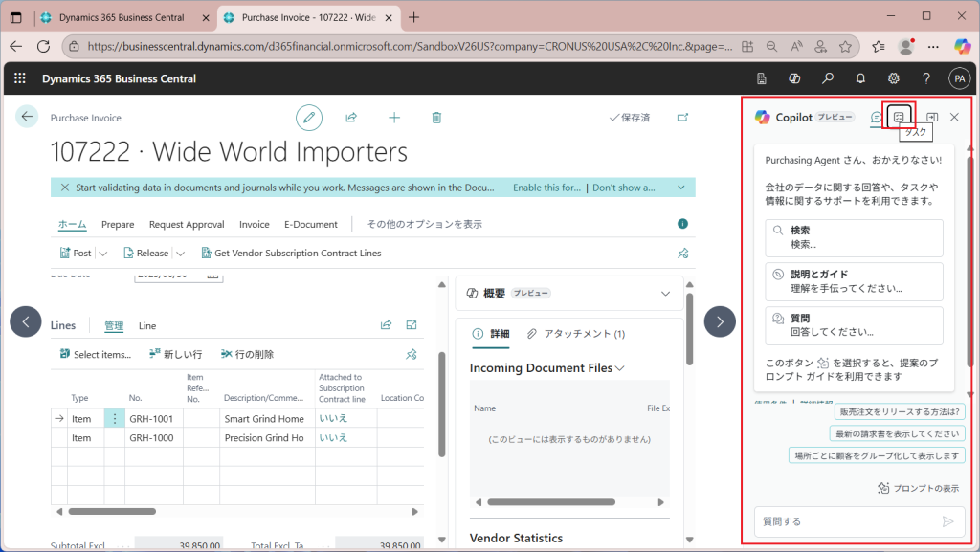Open the Prepare tab

point(118,224)
